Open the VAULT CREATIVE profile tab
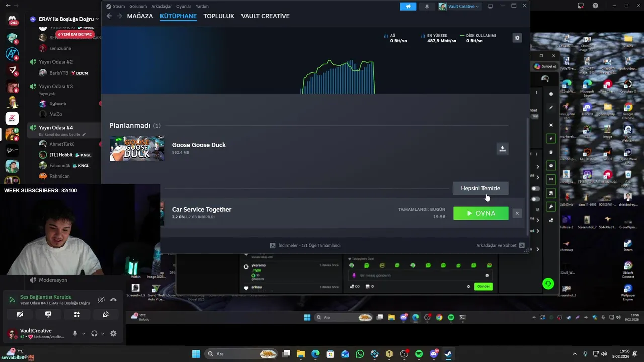The height and width of the screenshot is (362, 644). click(265, 16)
